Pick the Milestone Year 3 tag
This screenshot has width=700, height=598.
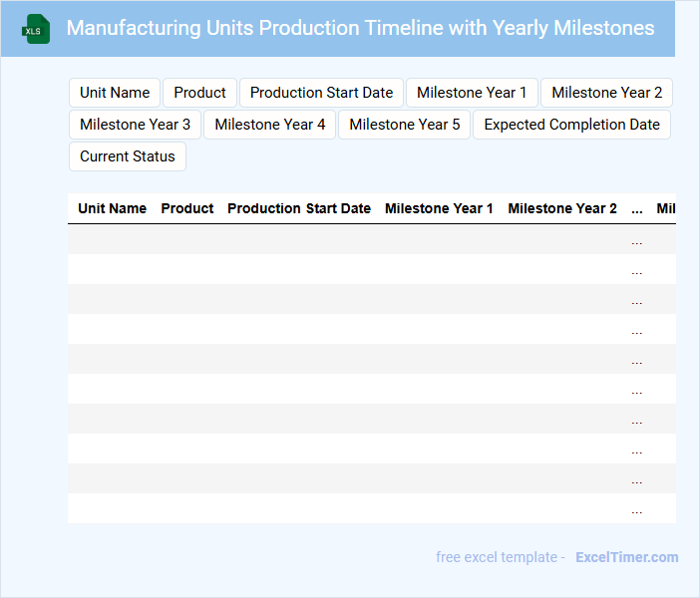[x=136, y=125]
